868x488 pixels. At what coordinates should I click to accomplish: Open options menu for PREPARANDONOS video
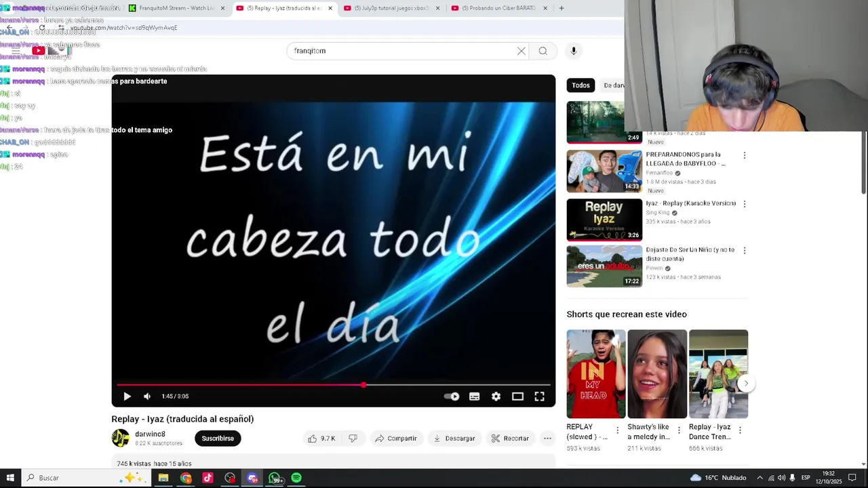pos(745,155)
